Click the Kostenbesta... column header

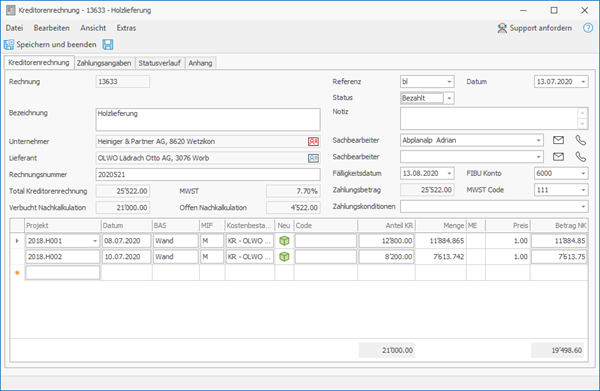(x=249, y=226)
